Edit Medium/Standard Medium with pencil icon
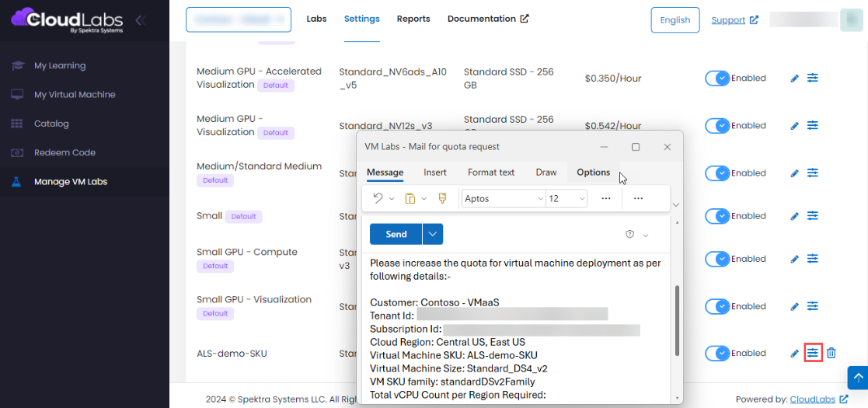Screen dimensions: 868x408 pyautogui.click(x=794, y=174)
